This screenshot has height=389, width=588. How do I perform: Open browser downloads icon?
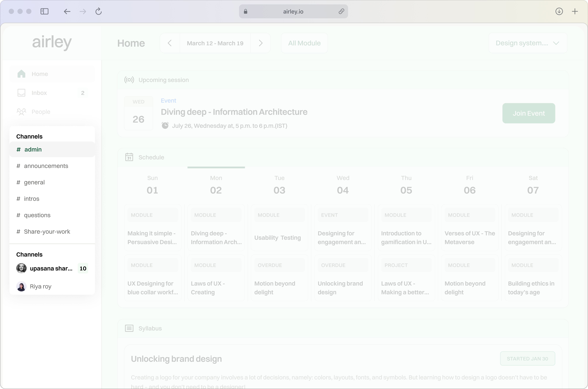559,11
